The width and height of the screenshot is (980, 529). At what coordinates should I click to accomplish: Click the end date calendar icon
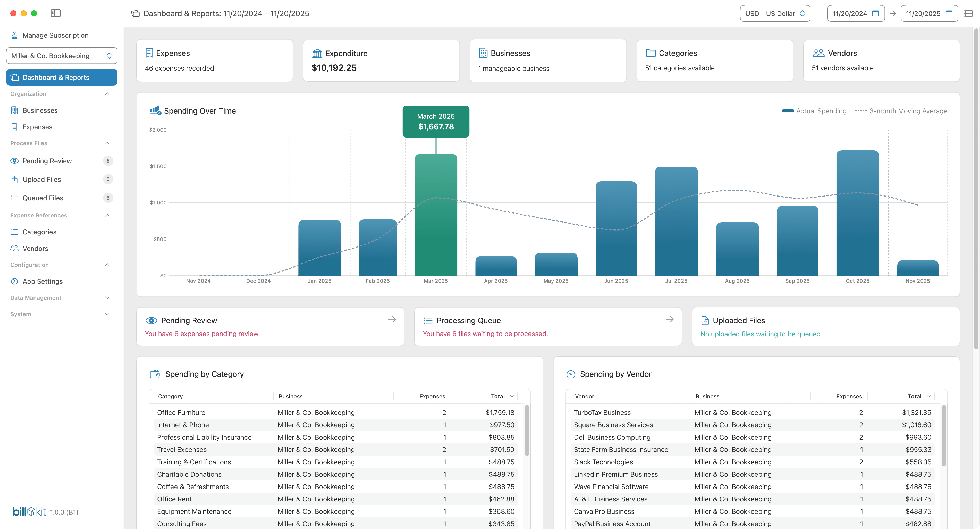(x=949, y=14)
